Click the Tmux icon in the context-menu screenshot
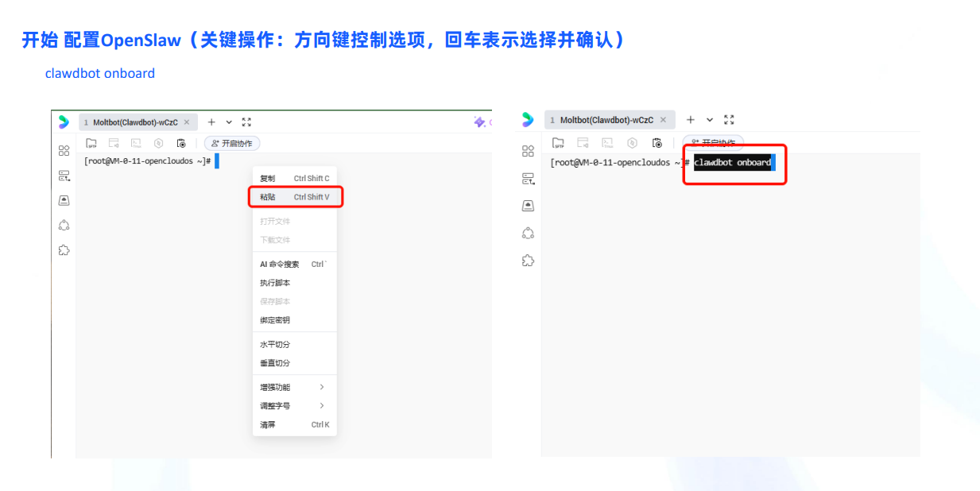This screenshot has height=491, width=980. [x=136, y=143]
